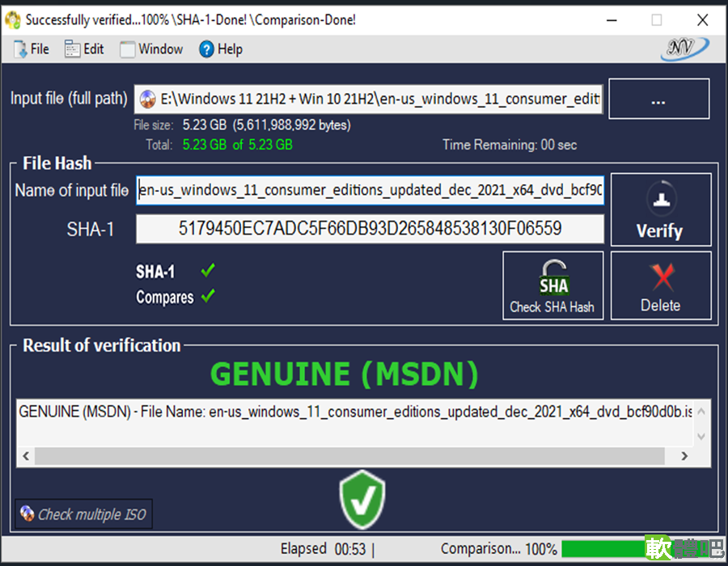The height and width of the screenshot is (566, 728).
Task: Open the Help menu
Action: click(x=221, y=49)
